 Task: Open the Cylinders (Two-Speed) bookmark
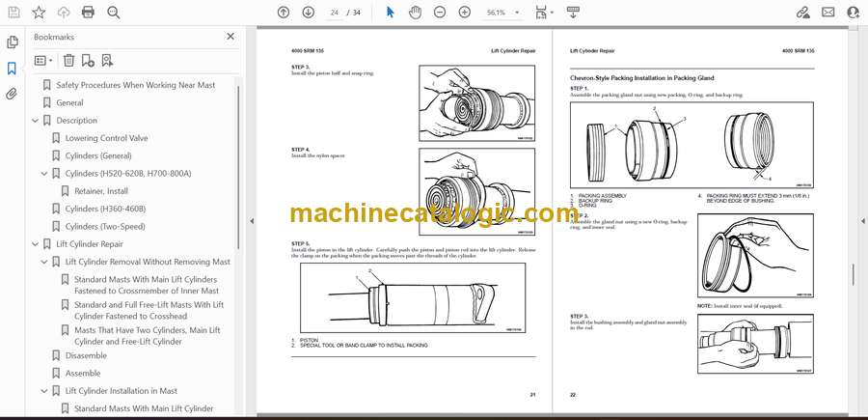(105, 227)
